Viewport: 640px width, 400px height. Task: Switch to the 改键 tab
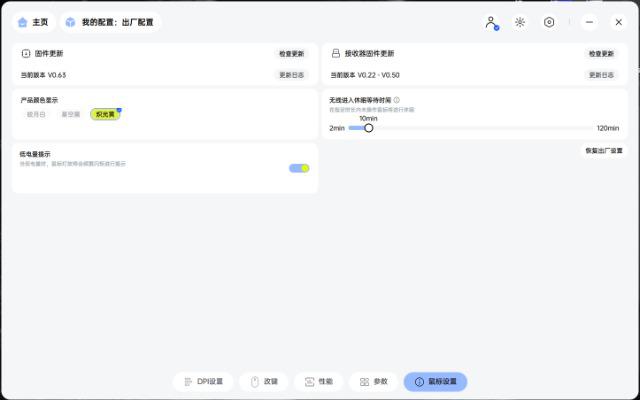coord(264,382)
